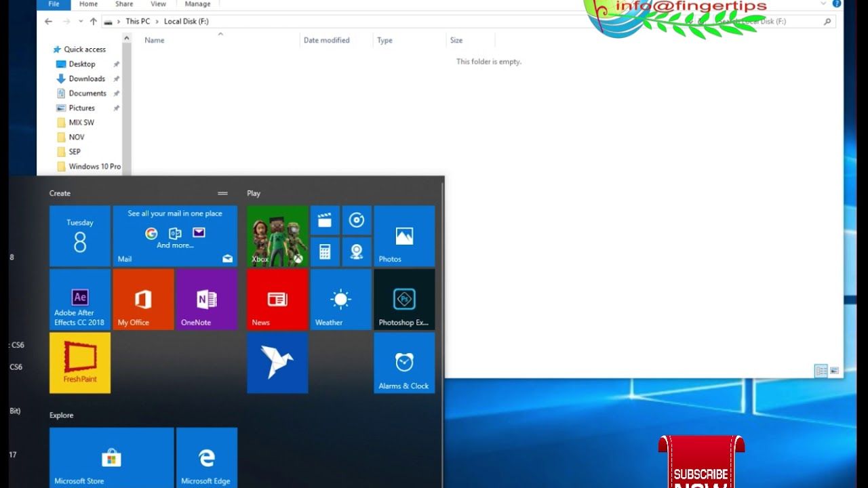The width and height of the screenshot is (868, 488).
Task: Launch the Microsoft Edge tile
Action: coord(207,457)
